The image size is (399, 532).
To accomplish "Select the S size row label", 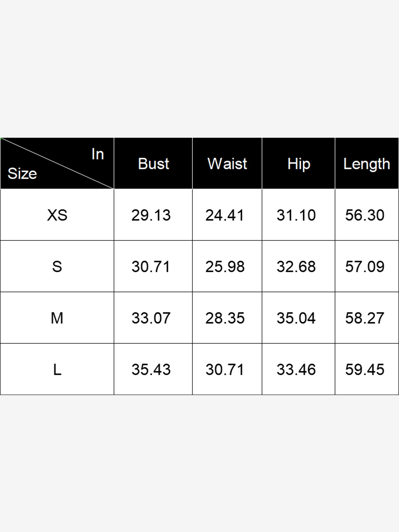I will [x=57, y=267].
